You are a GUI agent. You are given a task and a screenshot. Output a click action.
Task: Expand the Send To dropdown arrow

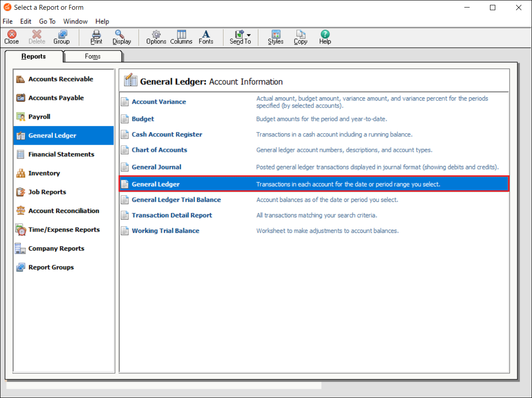point(249,35)
